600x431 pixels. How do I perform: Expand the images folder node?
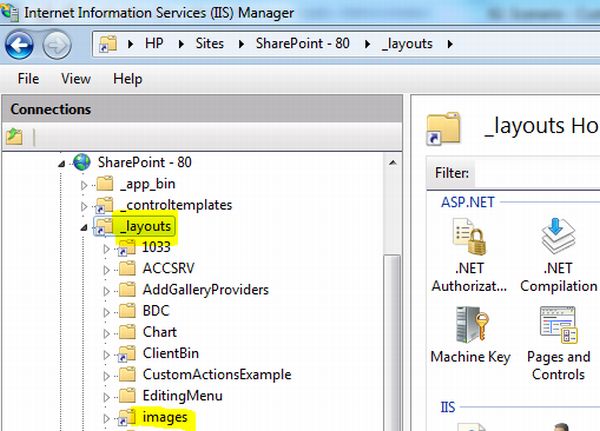(x=106, y=419)
